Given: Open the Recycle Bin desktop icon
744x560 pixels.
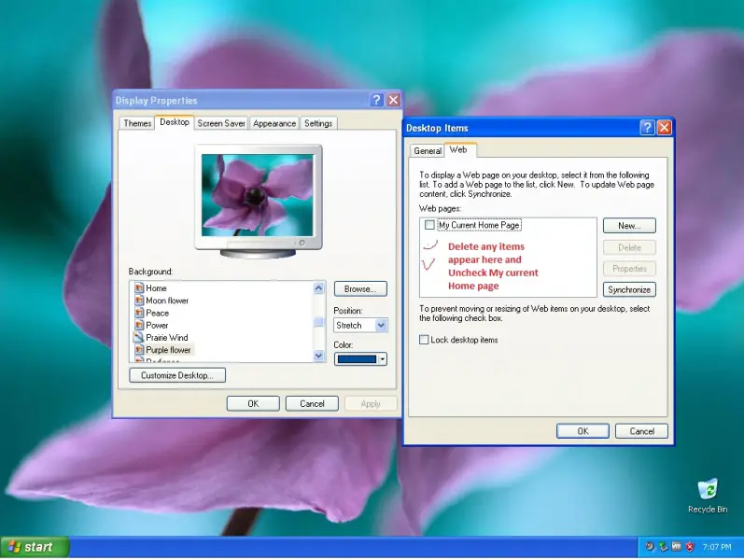Looking at the screenshot, I should tap(708, 496).
